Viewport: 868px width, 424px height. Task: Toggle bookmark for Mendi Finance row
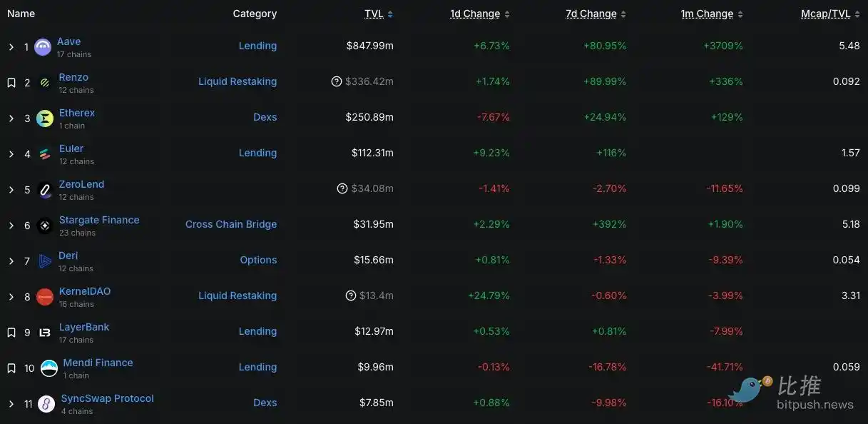click(x=11, y=368)
